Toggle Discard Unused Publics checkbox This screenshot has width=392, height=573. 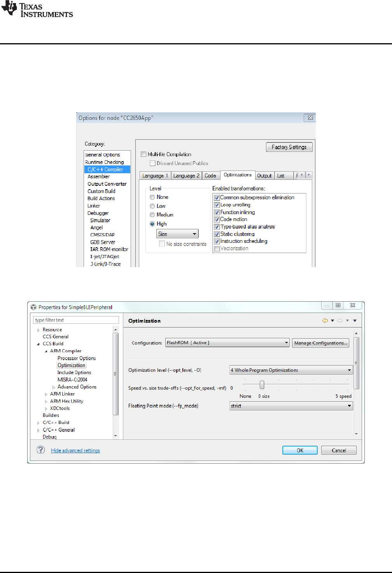pyautogui.click(x=152, y=163)
